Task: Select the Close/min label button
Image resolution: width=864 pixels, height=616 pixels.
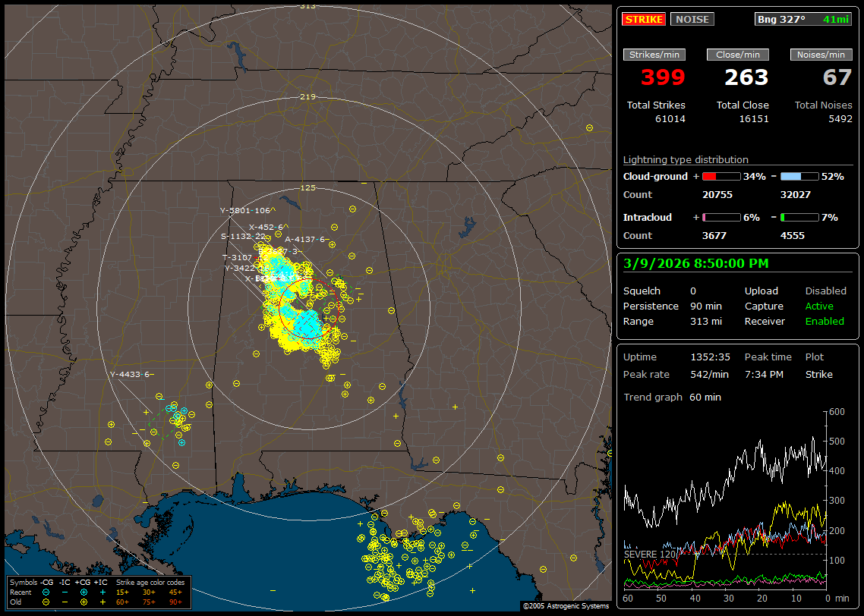Action: [738, 55]
